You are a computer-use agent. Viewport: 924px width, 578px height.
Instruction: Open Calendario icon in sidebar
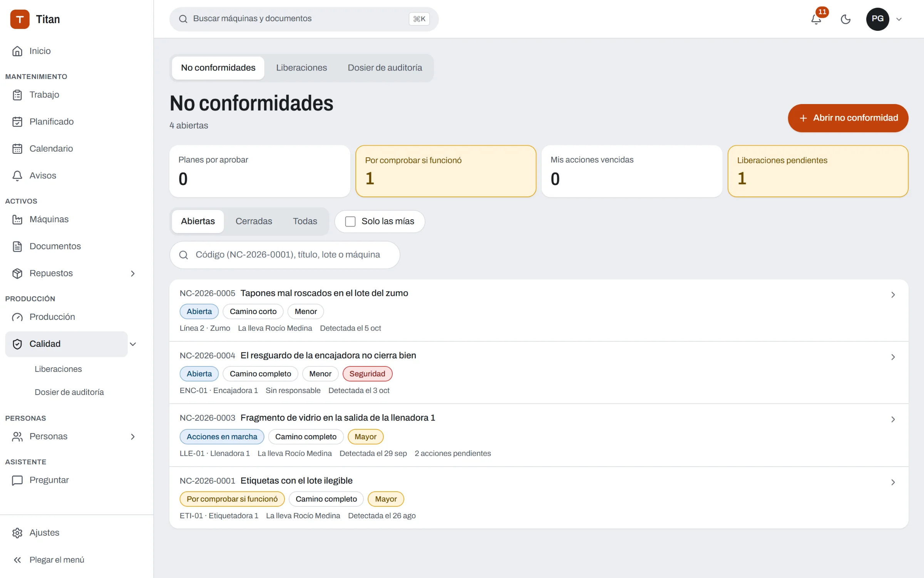[x=17, y=149]
